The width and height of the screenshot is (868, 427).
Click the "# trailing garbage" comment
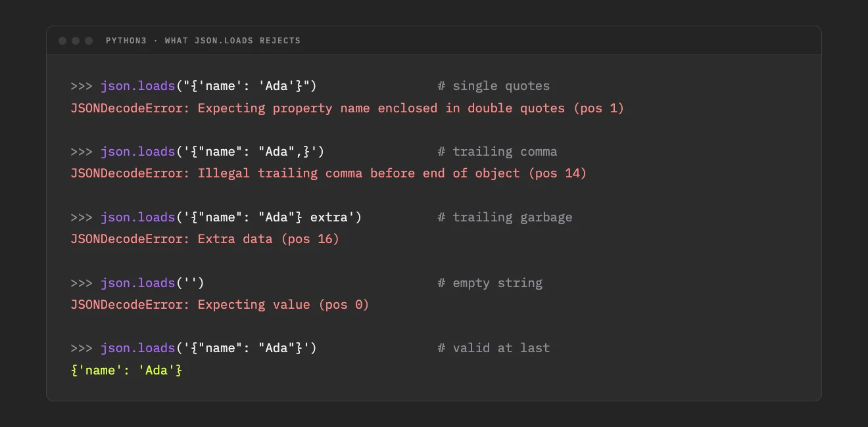tap(505, 217)
